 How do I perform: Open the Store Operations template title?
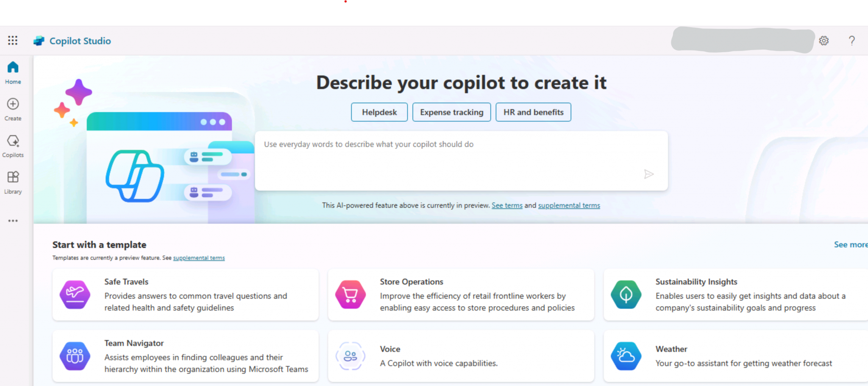tap(412, 282)
